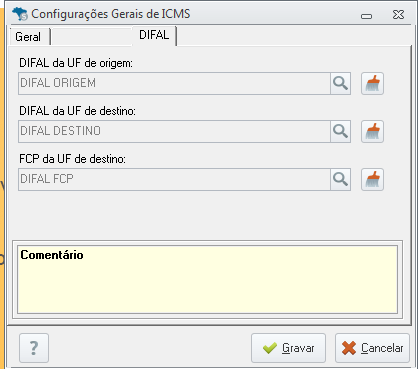
Task: Clear the DIFAL FCP field with broom
Action: (372, 179)
